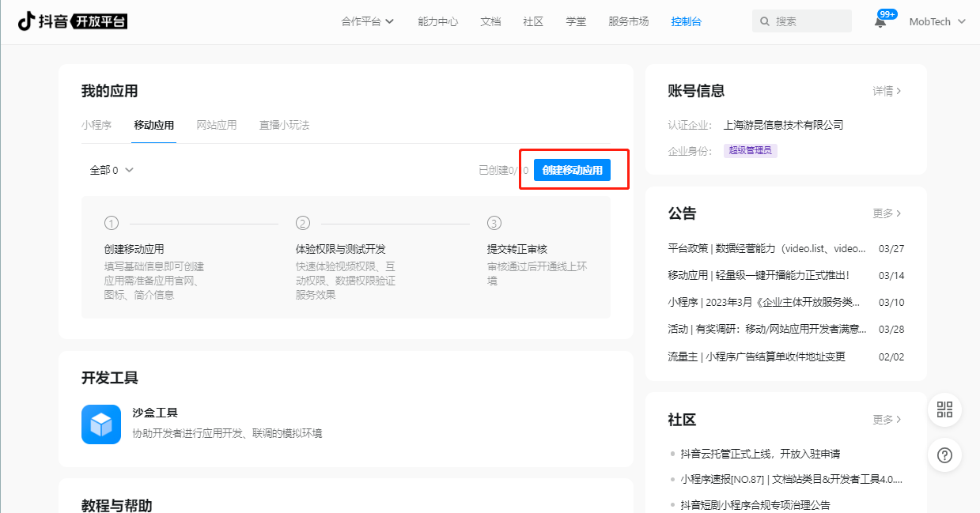
Task: Click step three 提交转正审核 heading
Action: point(517,248)
